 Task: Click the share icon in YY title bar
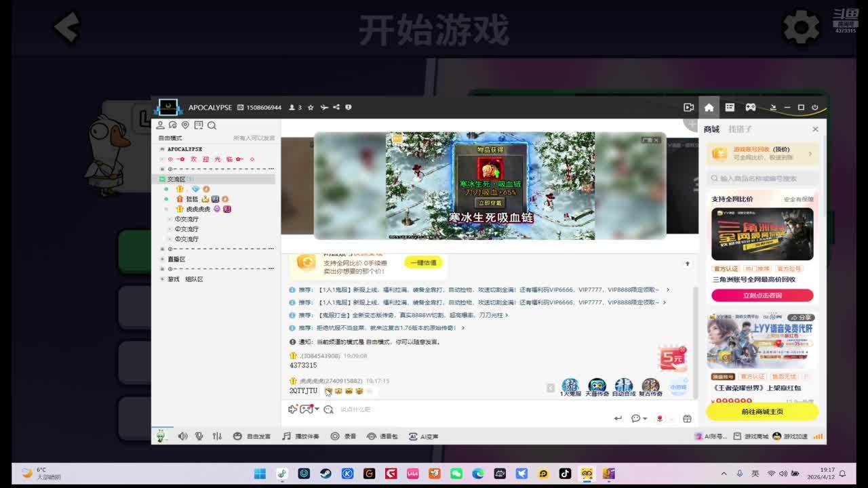336,107
